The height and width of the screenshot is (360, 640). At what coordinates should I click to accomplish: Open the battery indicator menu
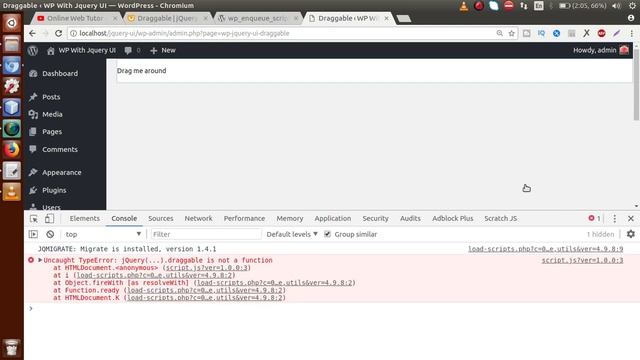(x=582, y=6)
